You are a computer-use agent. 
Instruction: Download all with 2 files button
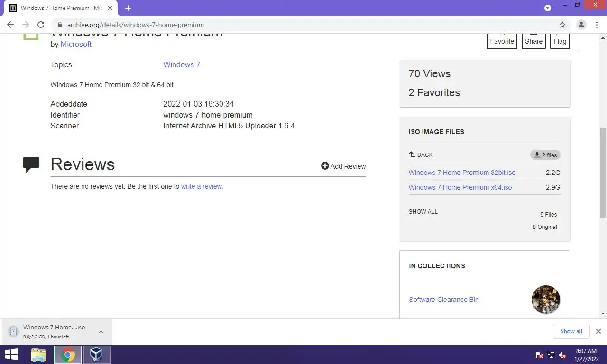tap(545, 155)
